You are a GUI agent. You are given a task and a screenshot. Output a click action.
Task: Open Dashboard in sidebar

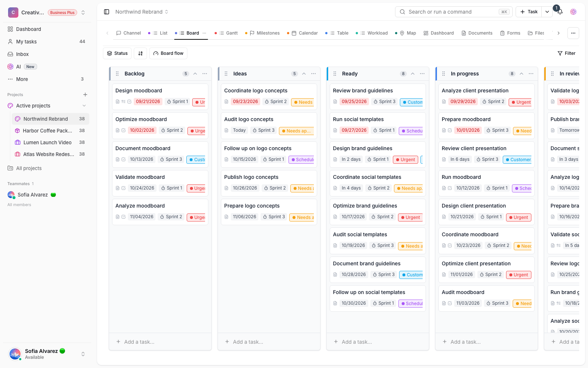pyautogui.click(x=47, y=29)
